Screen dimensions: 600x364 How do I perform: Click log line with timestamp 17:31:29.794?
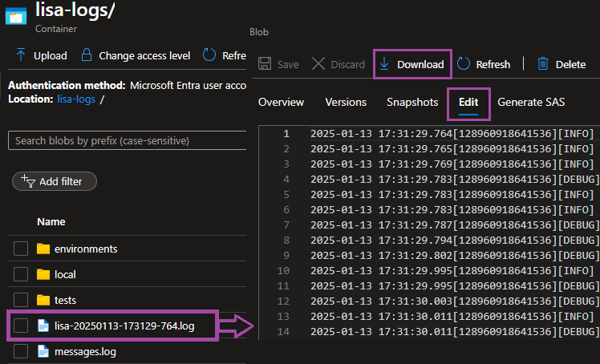[455, 240]
